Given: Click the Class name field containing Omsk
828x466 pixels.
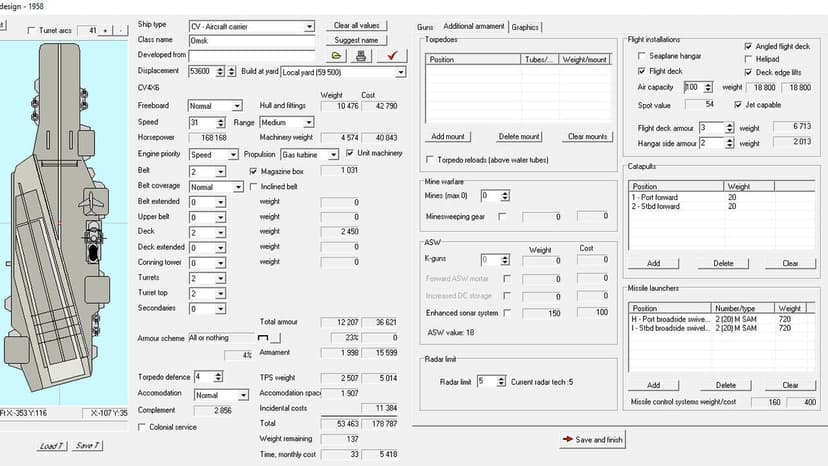Looking at the screenshot, I should click(252, 41).
